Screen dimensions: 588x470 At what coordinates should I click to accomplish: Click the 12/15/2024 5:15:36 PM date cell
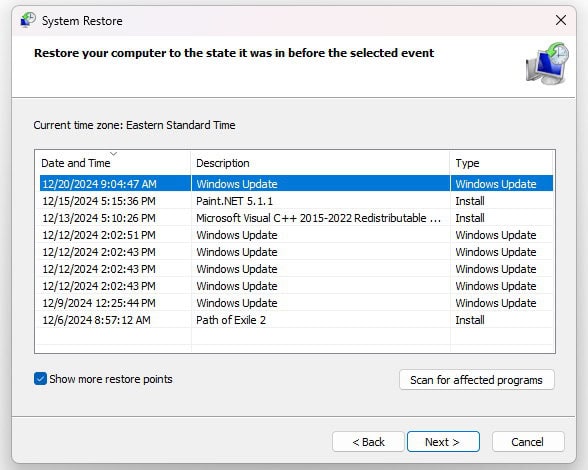[99, 201]
